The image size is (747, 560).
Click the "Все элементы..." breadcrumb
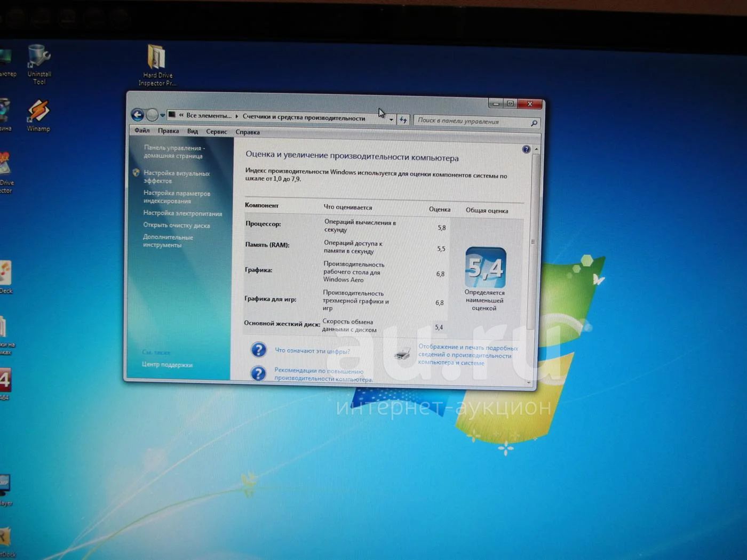(209, 116)
